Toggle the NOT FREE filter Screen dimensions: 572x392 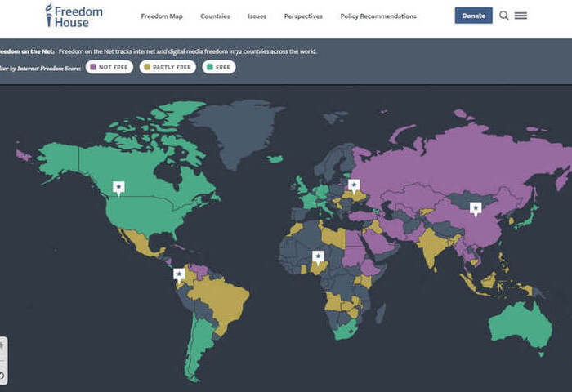[110, 67]
